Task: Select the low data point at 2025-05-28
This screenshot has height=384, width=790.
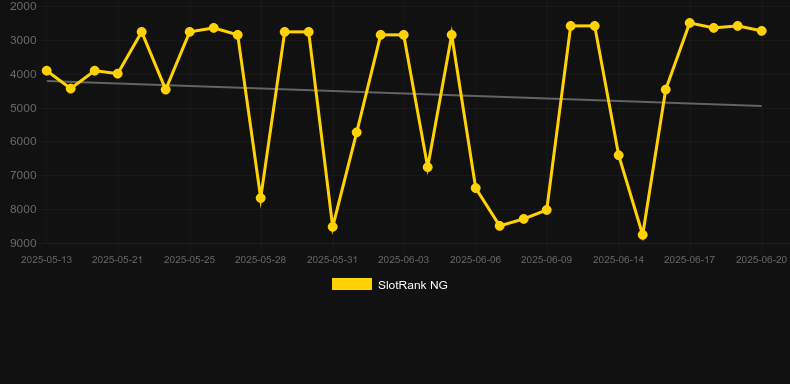Action: pos(260,199)
